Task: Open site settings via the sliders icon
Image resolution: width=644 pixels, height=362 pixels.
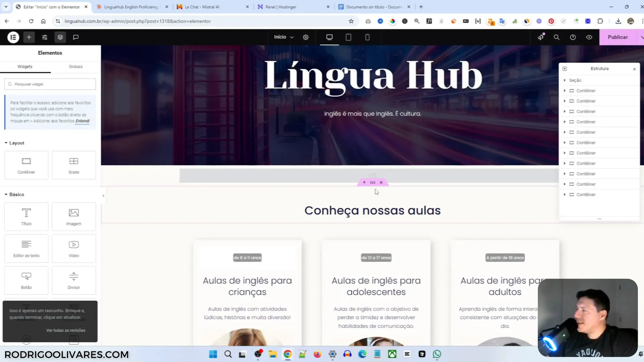Action: pos(44,37)
